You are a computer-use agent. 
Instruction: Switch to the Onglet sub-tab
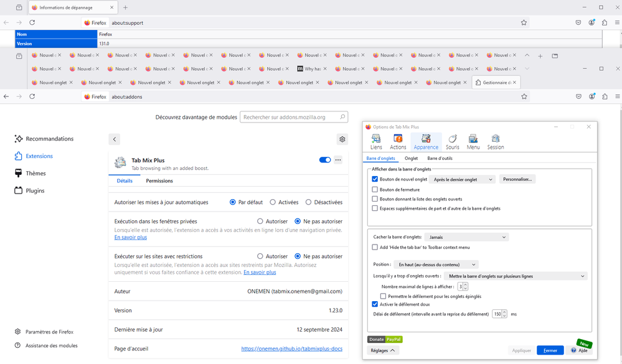tap(411, 158)
